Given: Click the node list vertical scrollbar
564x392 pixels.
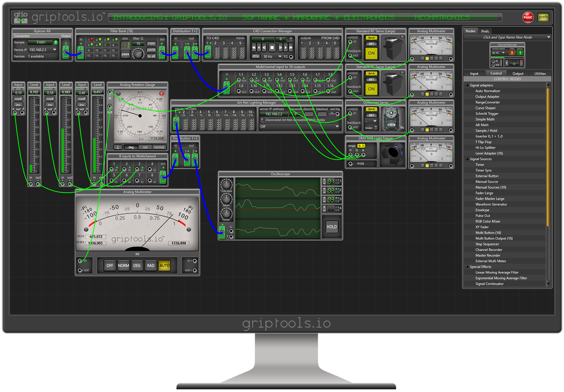Looking at the screenshot, I should [548, 157].
